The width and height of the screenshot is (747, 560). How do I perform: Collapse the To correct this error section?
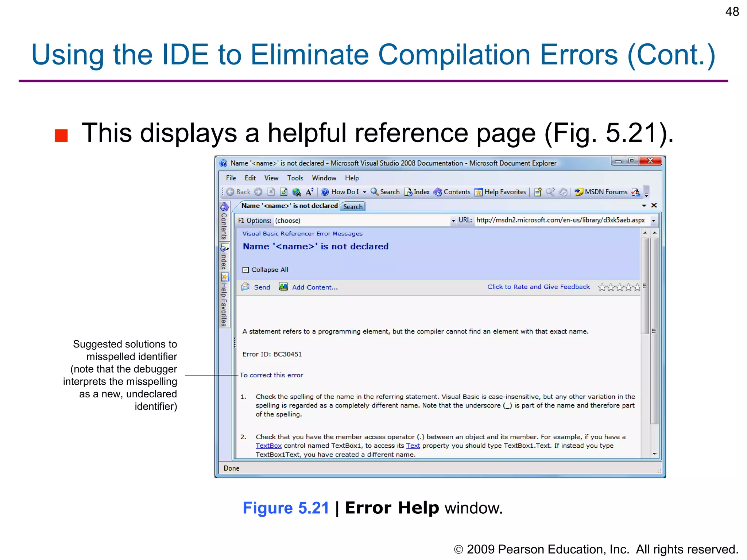[x=271, y=375]
